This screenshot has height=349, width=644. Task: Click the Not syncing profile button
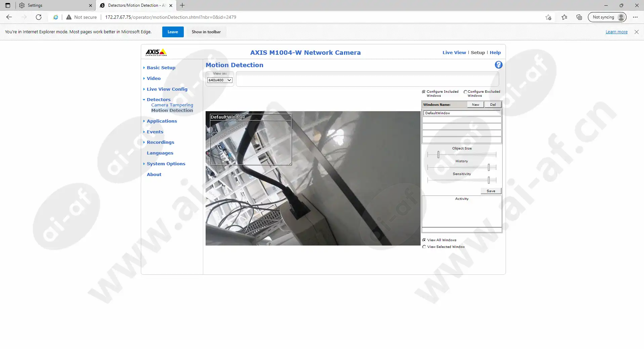coord(607,17)
